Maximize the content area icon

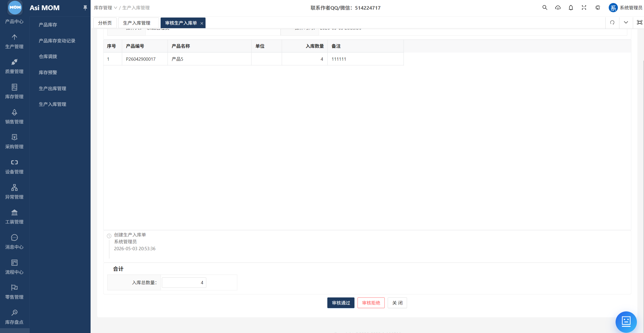[639, 23]
